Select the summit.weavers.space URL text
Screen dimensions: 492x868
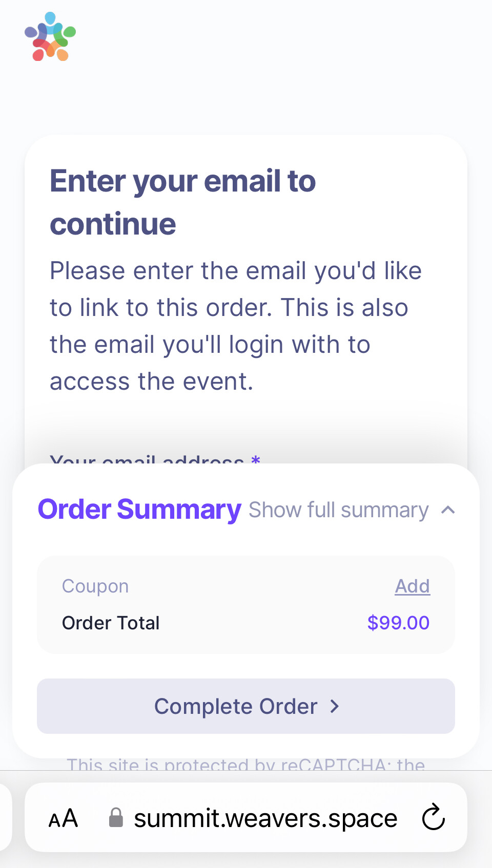click(x=265, y=818)
